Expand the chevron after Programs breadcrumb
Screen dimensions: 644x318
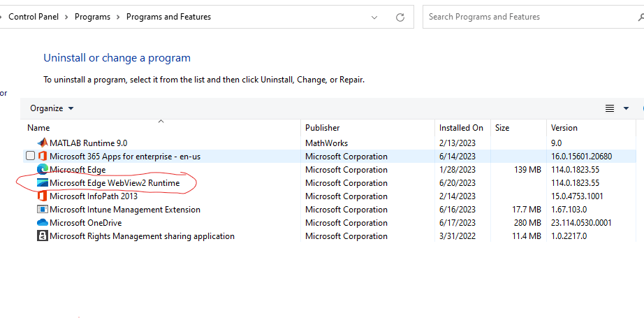tap(118, 17)
